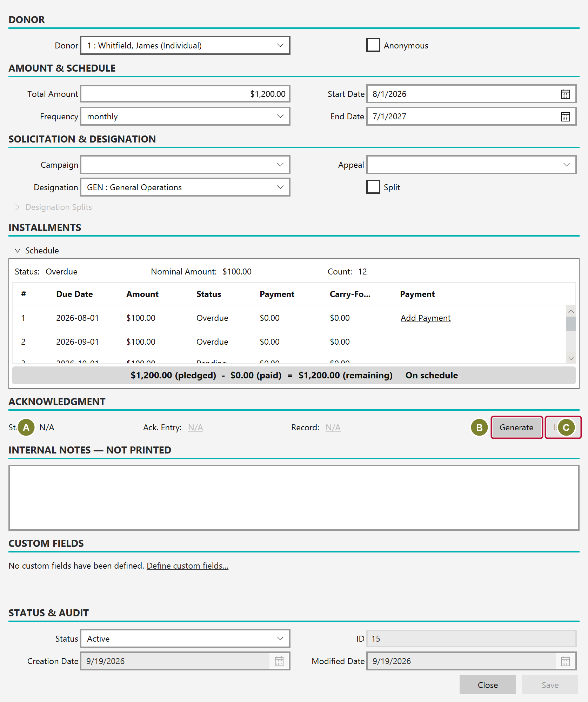588x702 pixels.
Task: Open the Start Date calendar picker
Action: (565, 94)
